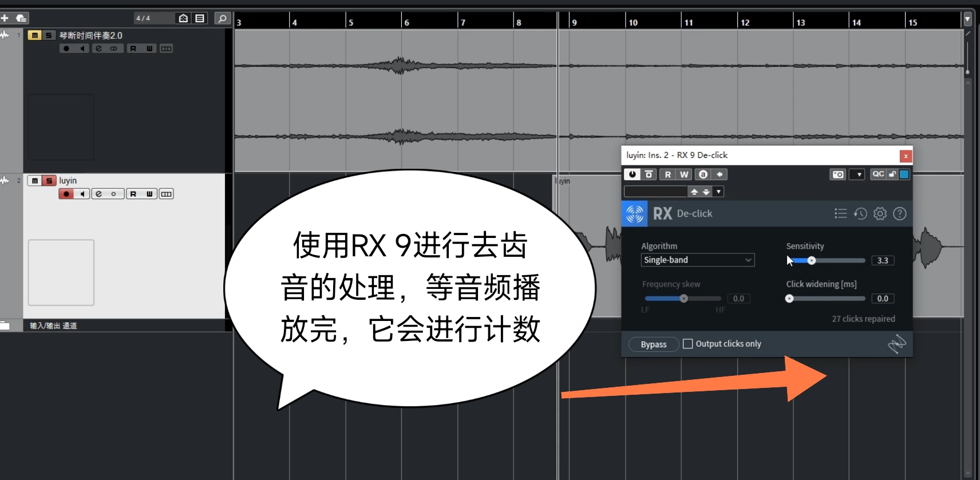Viewport: 980px width, 480px height.
Task: Open the track list layout icon
Action: (x=200, y=18)
